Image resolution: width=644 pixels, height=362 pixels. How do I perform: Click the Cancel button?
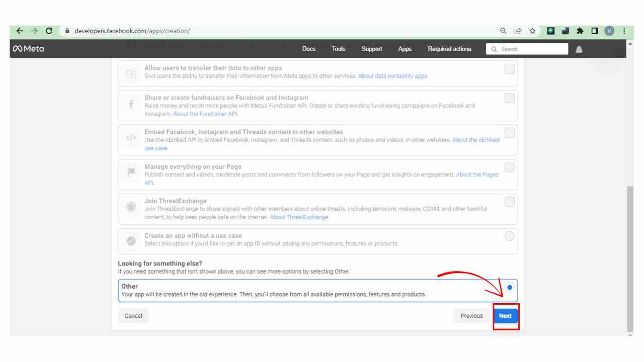click(133, 316)
